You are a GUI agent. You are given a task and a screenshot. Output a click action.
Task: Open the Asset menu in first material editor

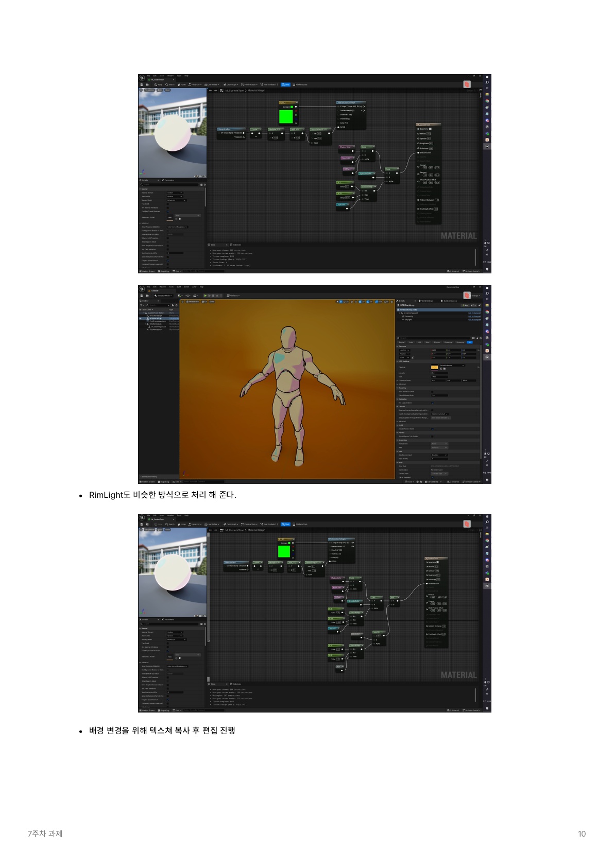coord(162,76)
